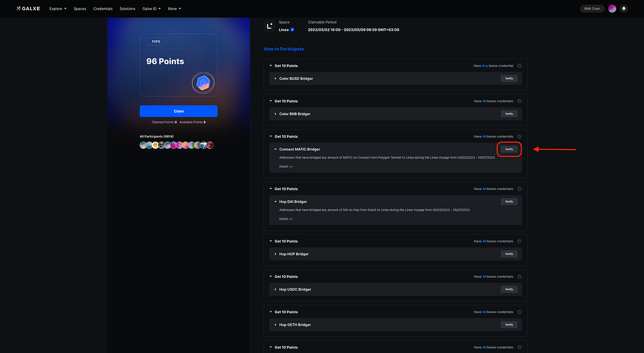The height and width of the screenshot is (353, 644).
Task: Open Detail link under Connext MATIC Bridger
Action: pos(286,166)
